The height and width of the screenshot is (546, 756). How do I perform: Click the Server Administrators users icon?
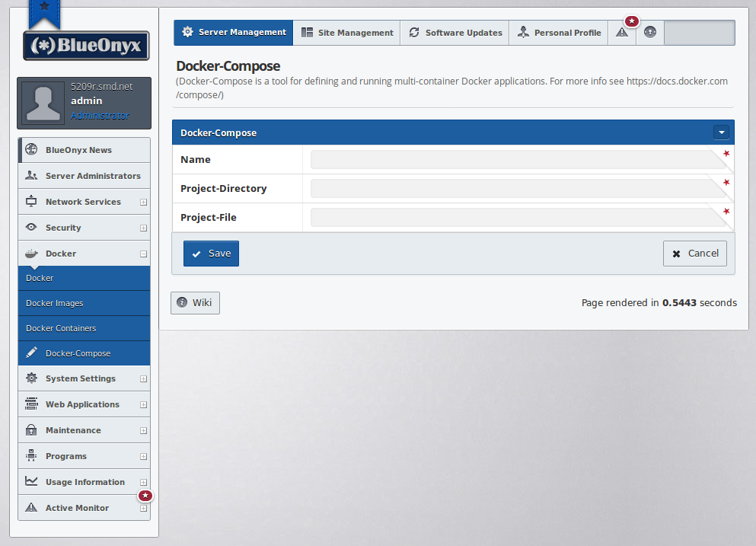(31, 176)
